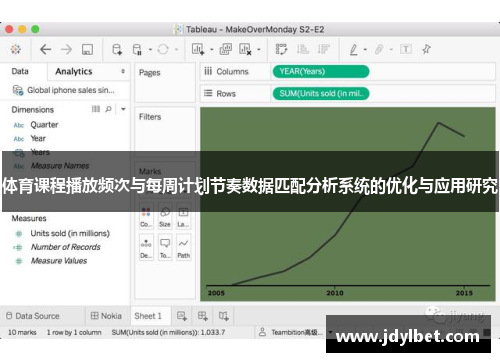Click the YEAR(Years) pill on Columns
This screenshot has width=500, height=362.
point(321,71)
